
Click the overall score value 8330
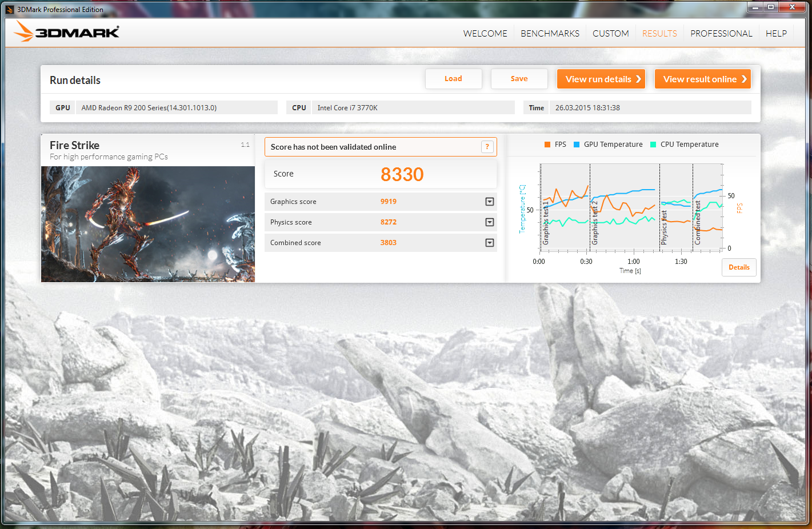tap(402, 174)
